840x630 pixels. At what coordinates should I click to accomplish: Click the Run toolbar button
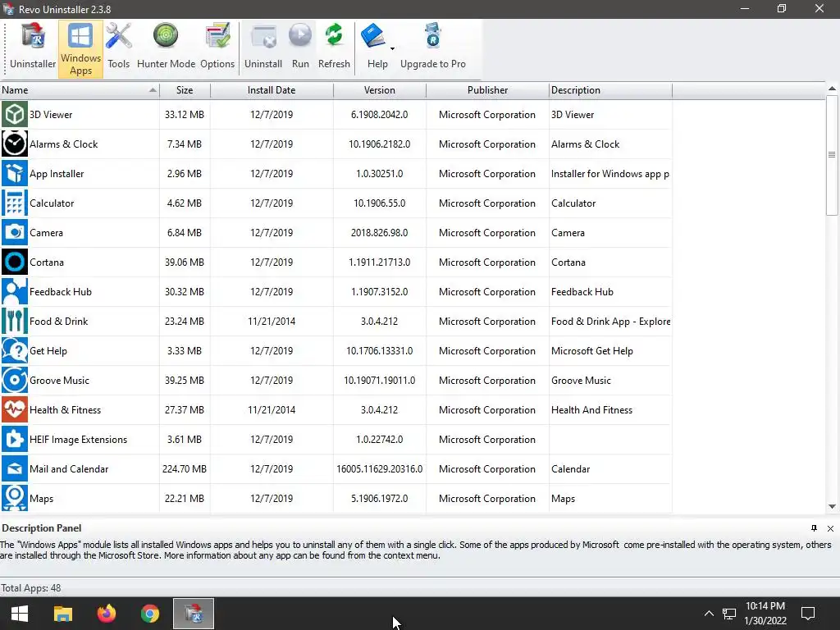pos(300,48)
